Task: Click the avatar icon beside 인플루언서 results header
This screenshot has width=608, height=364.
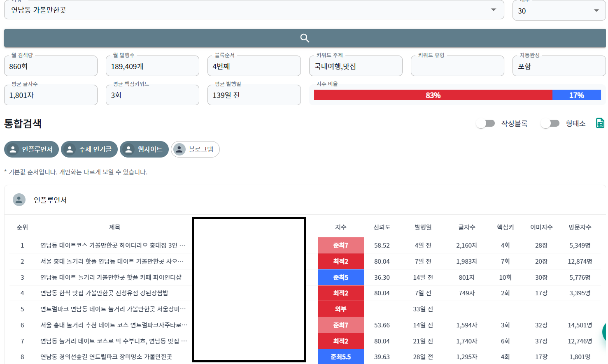Action: pyautogui.click(x=19, y=200)
